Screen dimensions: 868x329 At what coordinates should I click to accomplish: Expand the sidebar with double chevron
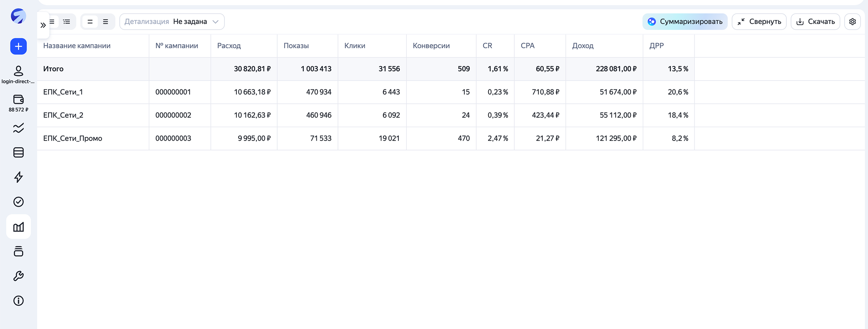coord(43,25)
